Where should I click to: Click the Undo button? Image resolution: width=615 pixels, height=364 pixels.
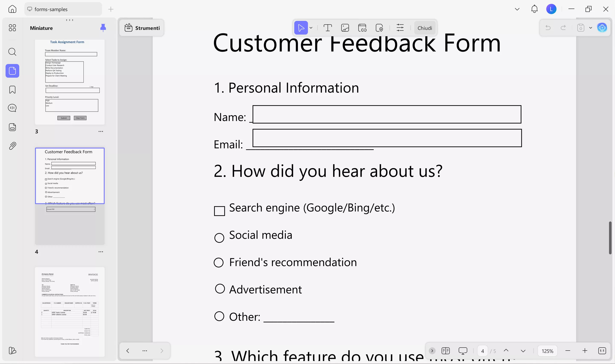point(548,28)
